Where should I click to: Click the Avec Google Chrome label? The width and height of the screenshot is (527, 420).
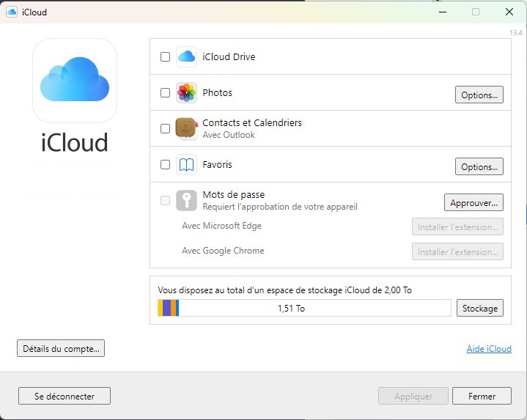[223, 251]
